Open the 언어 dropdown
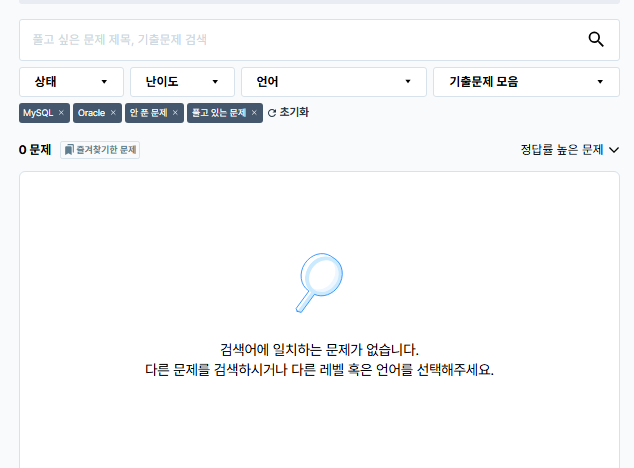Screen dimensions: 634x468 tap(334, 82)
